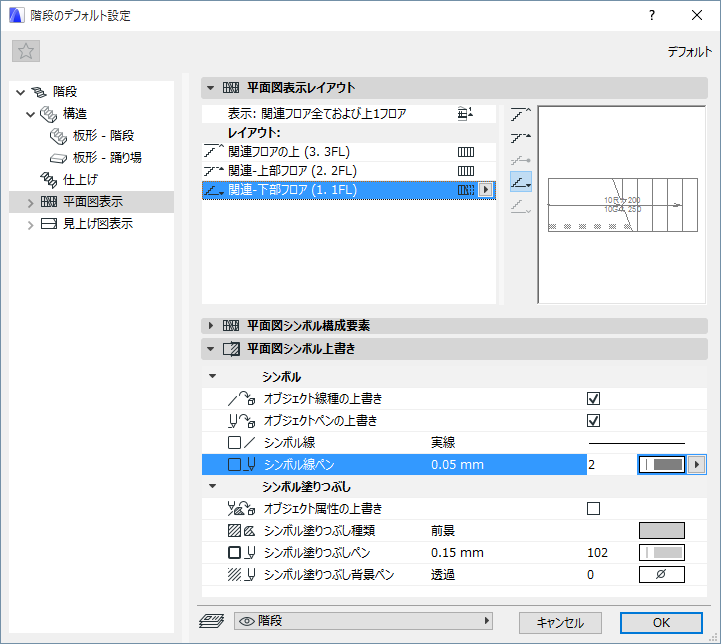Click the シンボル塗りつぶしペン color swatch
Image resolution: width=721 pixels, height=644 pixels.
[662, 553]
